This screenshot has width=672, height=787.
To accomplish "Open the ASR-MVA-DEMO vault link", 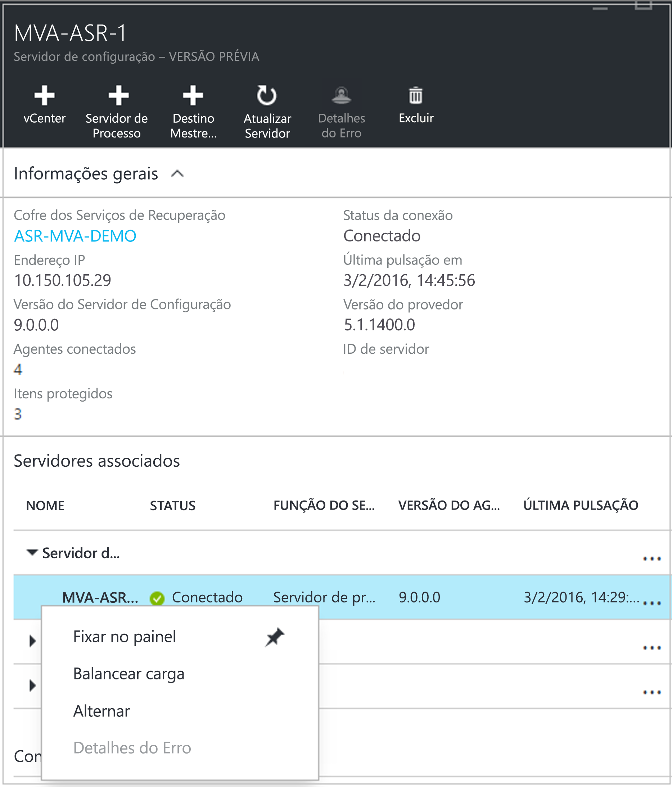I will coord(75,236).
